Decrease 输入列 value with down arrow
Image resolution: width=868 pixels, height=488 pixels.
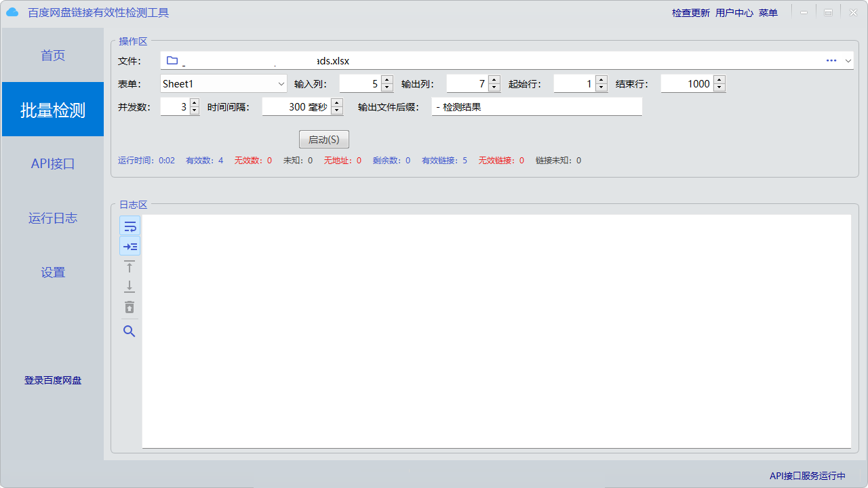387,88
